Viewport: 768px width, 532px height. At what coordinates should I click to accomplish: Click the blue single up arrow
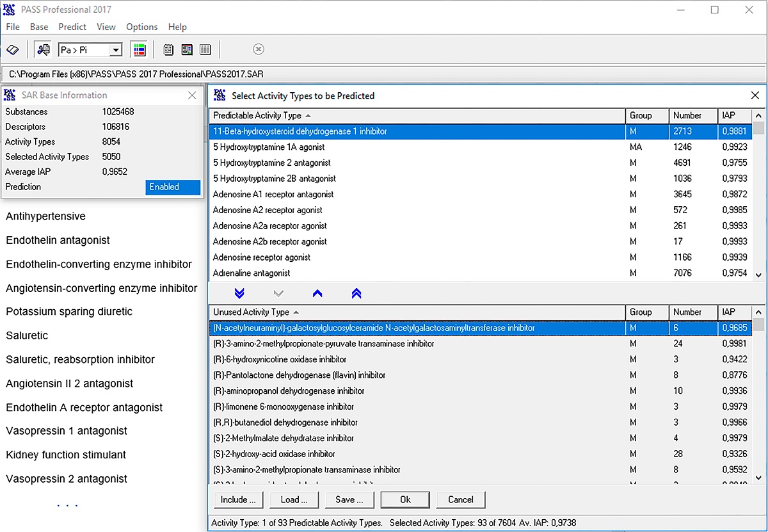(317, 294)
